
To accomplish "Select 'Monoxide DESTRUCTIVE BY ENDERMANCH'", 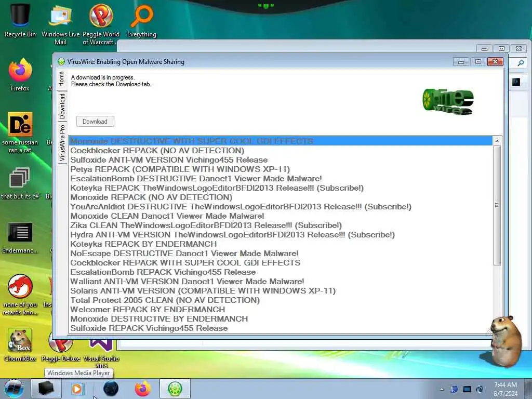I will (x=280, y=319).
